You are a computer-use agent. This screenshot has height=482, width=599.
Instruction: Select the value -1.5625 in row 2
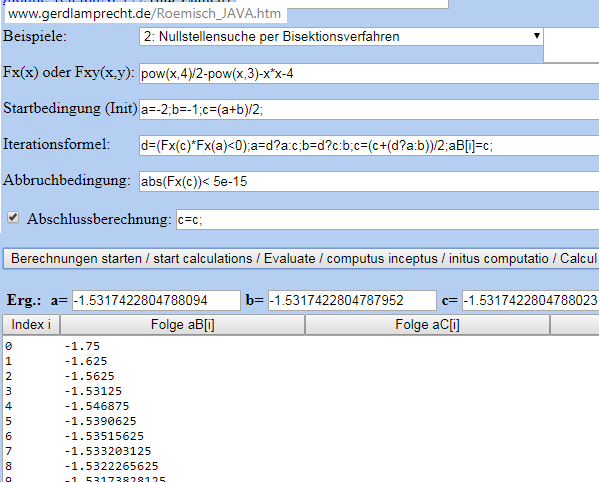click(x=89, y=376)
